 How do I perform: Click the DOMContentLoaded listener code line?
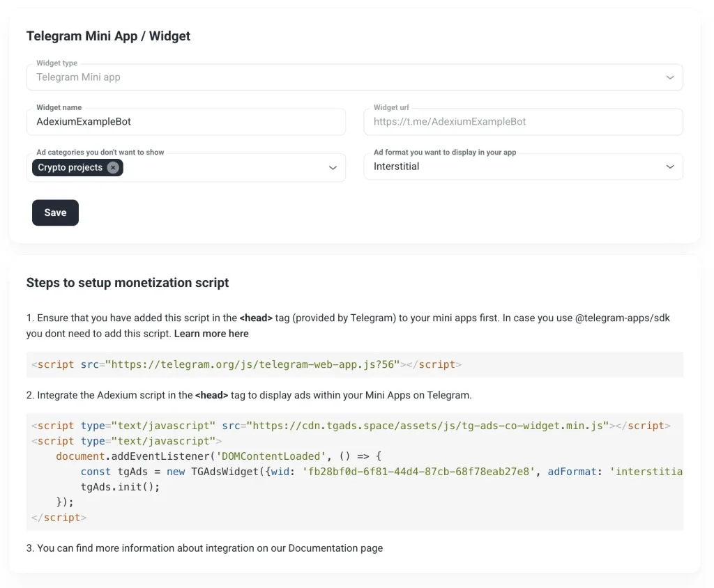coord(219,456)
